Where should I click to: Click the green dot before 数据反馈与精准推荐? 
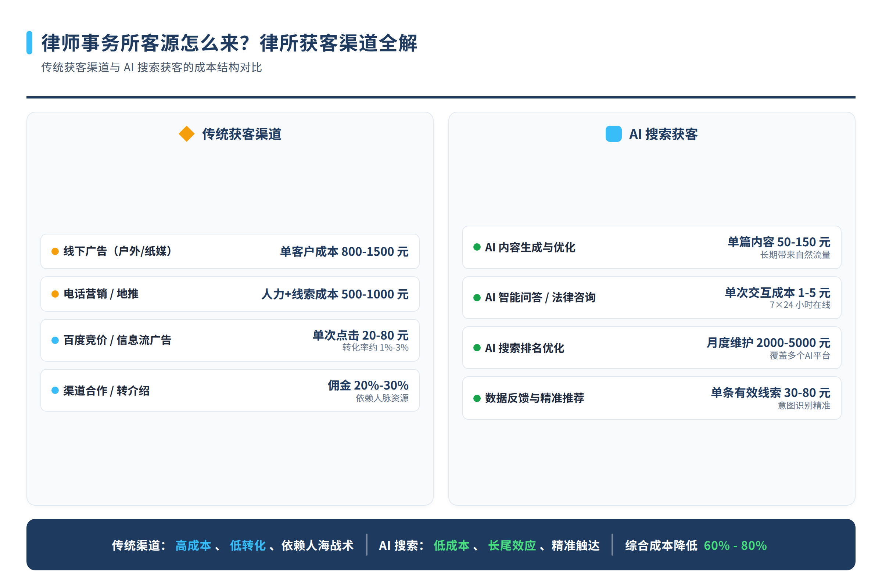point(477,398)
